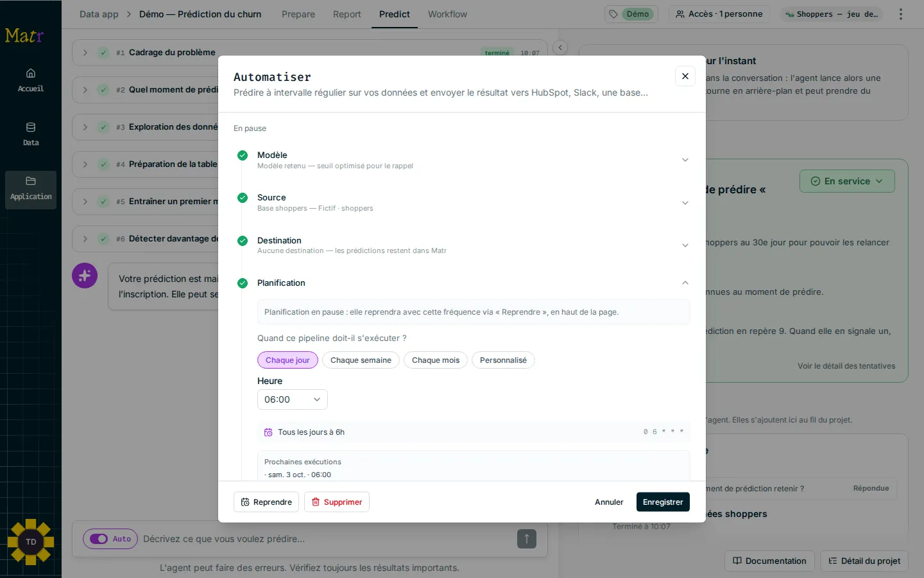Select the Chaque semaine frequency
The height and width of the screenshot is (578, 924).
(x=361, y=360)
